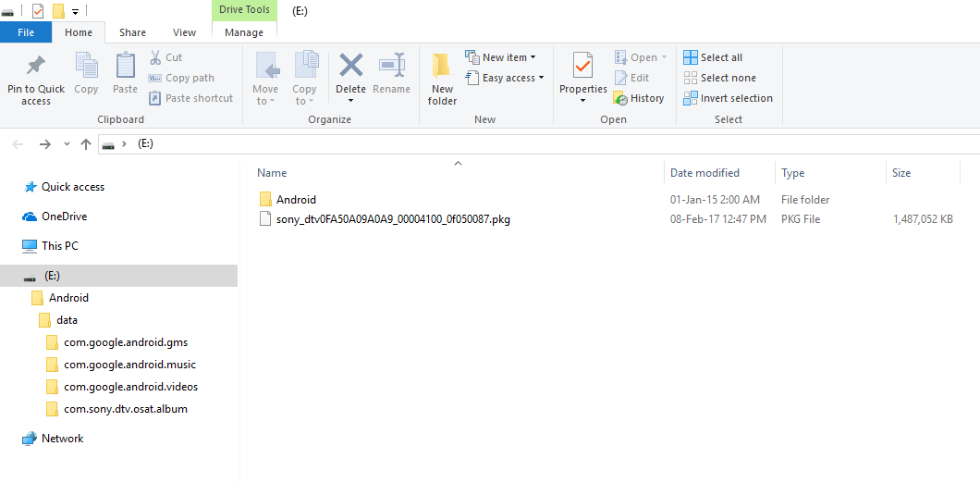Click the address bar path field

(555, 144)
